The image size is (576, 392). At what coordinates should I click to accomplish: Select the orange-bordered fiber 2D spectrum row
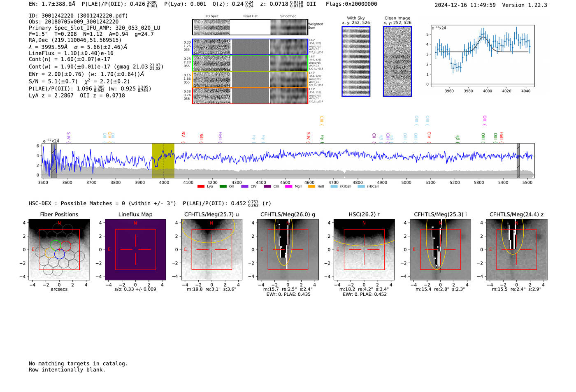point(250,79)
